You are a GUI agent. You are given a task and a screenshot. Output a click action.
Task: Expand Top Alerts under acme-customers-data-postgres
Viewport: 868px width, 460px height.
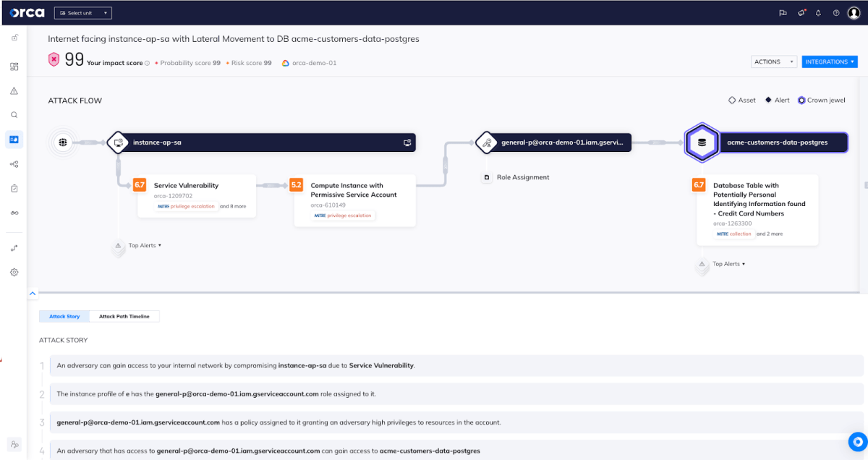pos(728,264)
